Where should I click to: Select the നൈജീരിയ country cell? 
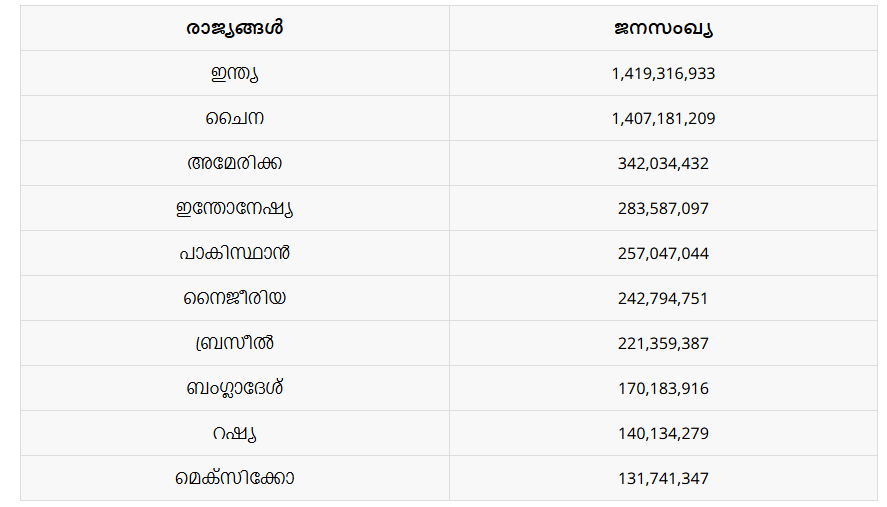[x=235, y=298]
